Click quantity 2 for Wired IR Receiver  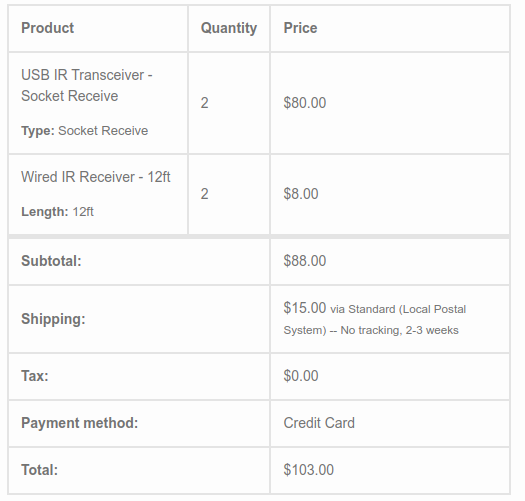click(x=205, y=194)
